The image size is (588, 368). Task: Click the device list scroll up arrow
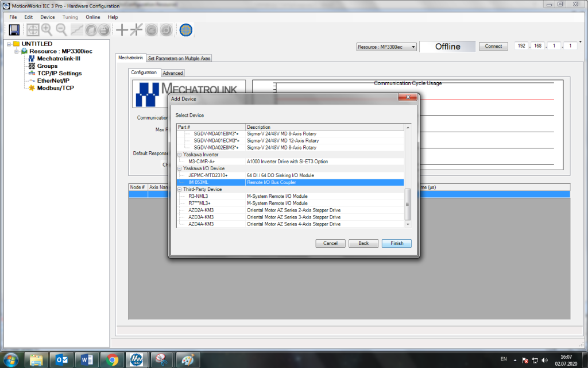point(408,128)
